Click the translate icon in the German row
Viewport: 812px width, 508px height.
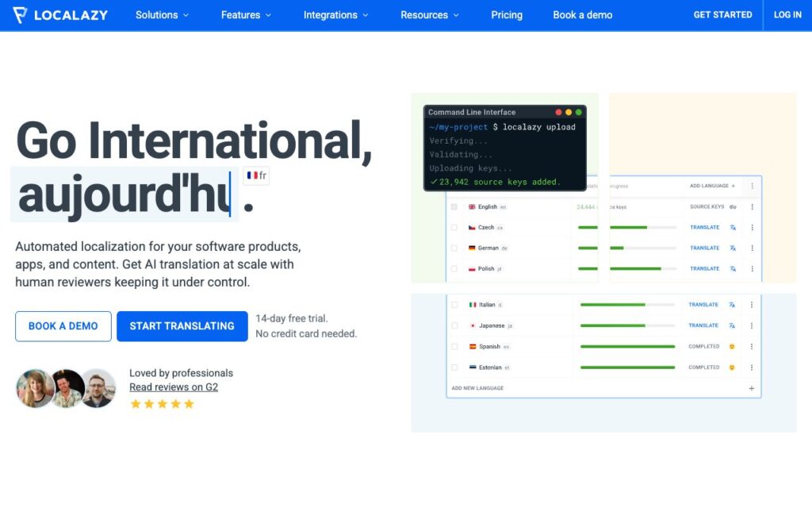pos(733,248)
